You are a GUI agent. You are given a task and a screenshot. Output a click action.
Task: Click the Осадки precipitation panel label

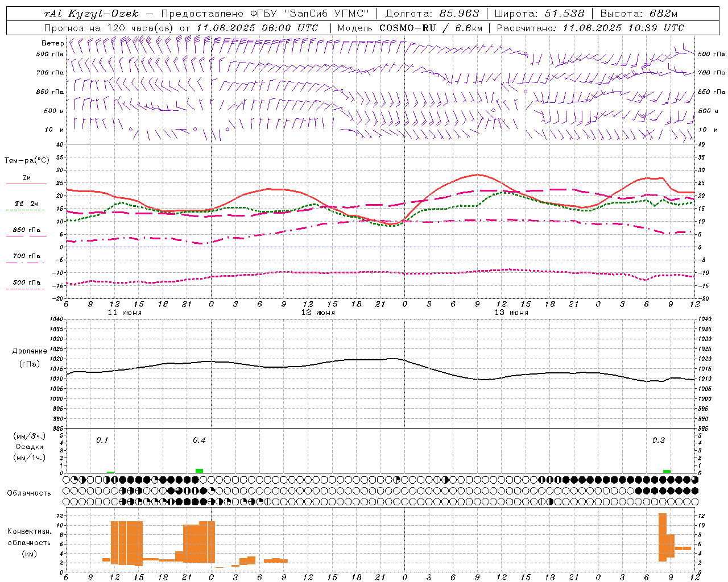(x=30, y=447)
